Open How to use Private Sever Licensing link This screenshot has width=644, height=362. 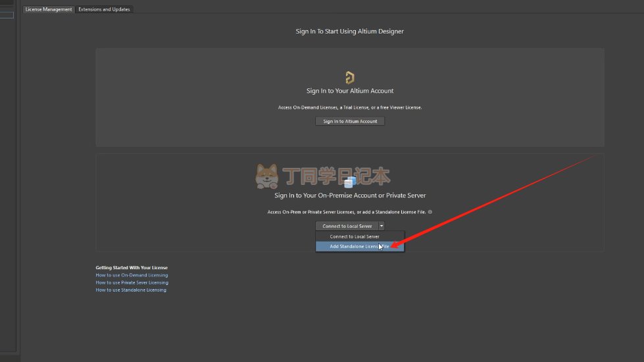[132, 282]
